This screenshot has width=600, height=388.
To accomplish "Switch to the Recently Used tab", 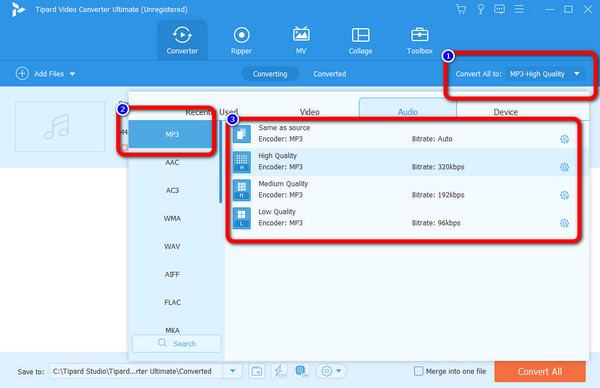I will click(x=211, y=112).
